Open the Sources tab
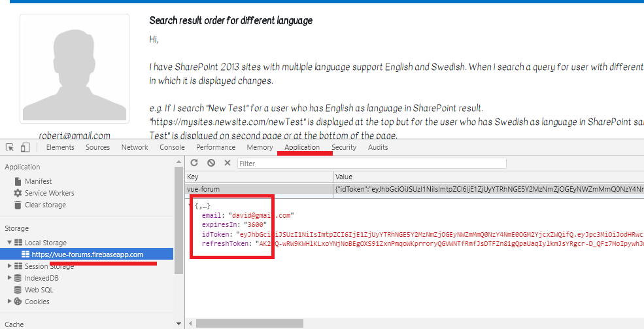The image size is (644, 329). point(98,147)
